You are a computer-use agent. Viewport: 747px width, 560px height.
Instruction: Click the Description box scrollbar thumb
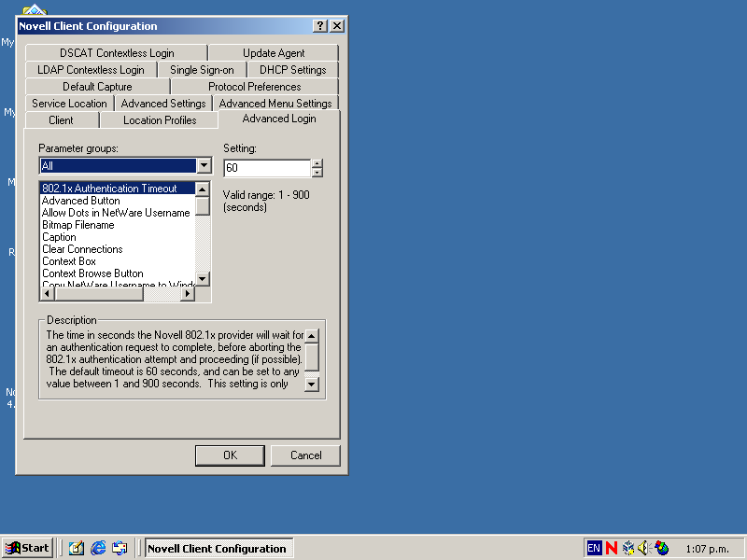pyautogui.click(x=312, y=357)
